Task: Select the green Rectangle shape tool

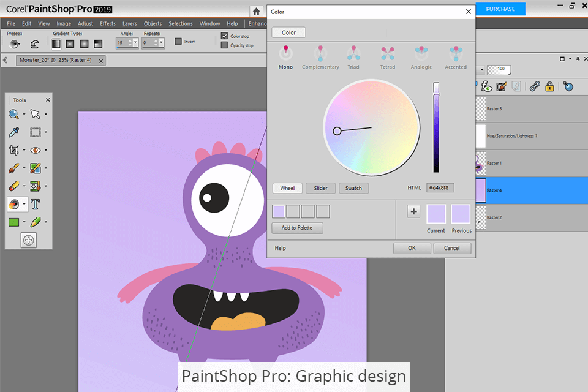Action: [x=14, y=222]
